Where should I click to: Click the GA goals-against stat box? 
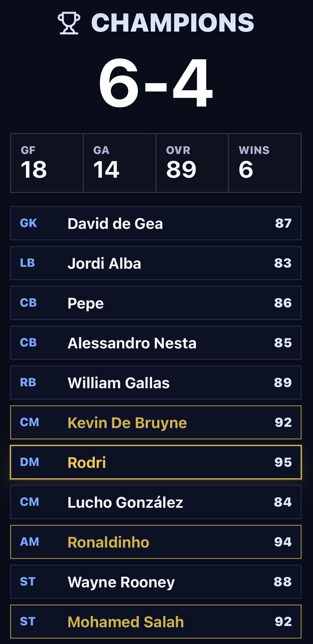click(120, 163)
